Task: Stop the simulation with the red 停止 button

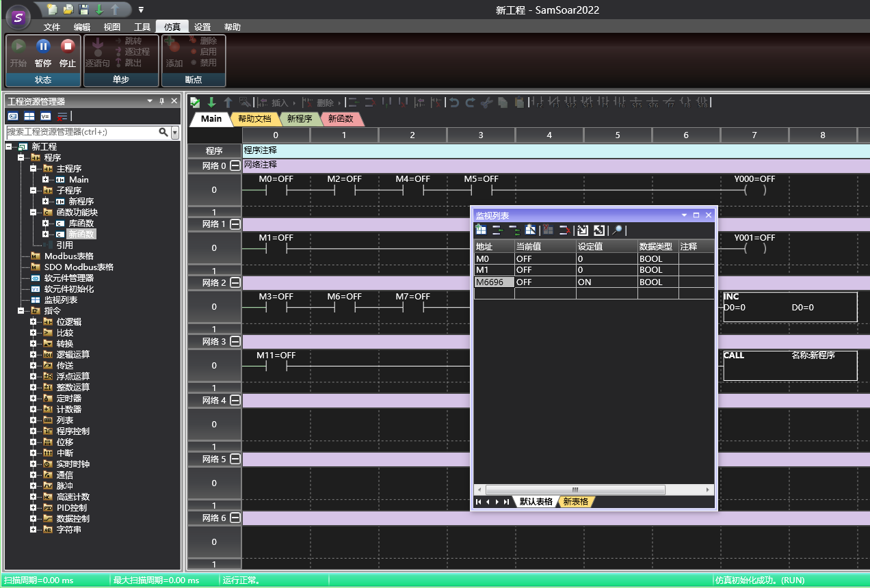Action: [x=68, y=47]
